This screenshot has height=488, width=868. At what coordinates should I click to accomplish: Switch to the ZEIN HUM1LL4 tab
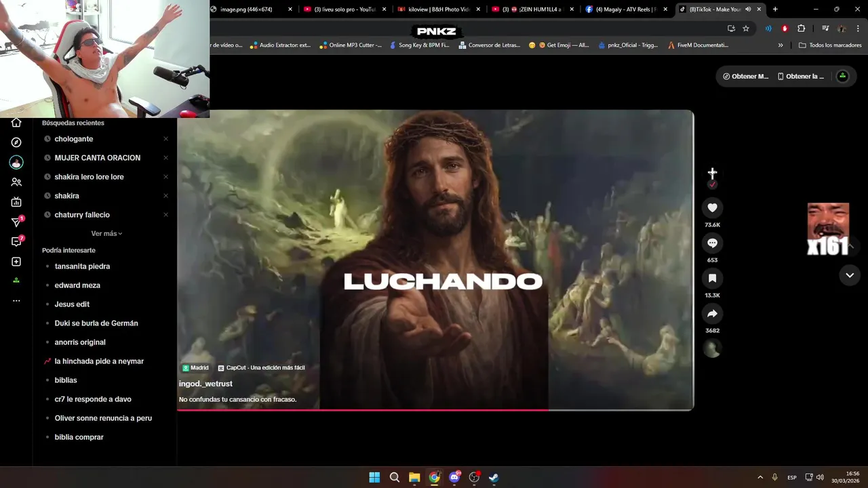[532, 9]
